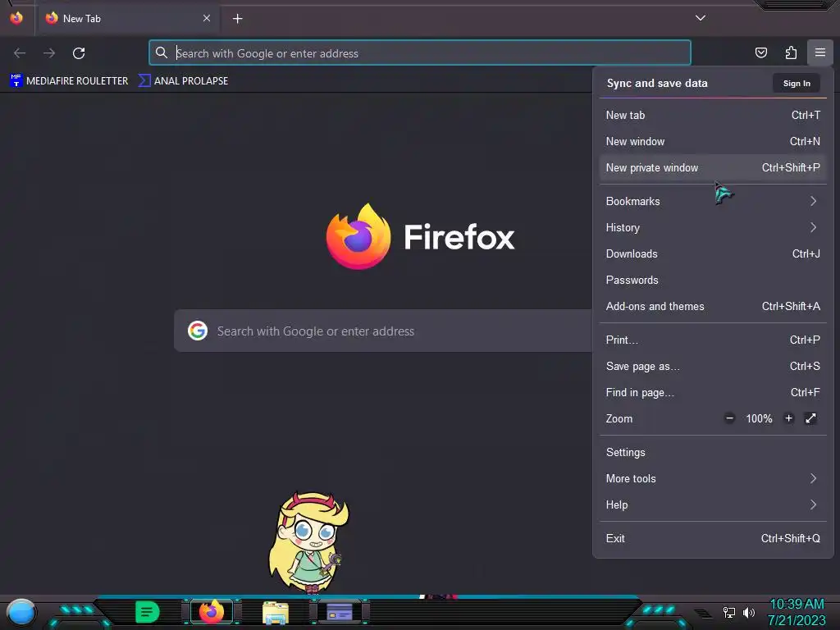Toggle full screen mode icon
Image resolution: width=840 pixels, height=630 pixels.
(810, 418)
